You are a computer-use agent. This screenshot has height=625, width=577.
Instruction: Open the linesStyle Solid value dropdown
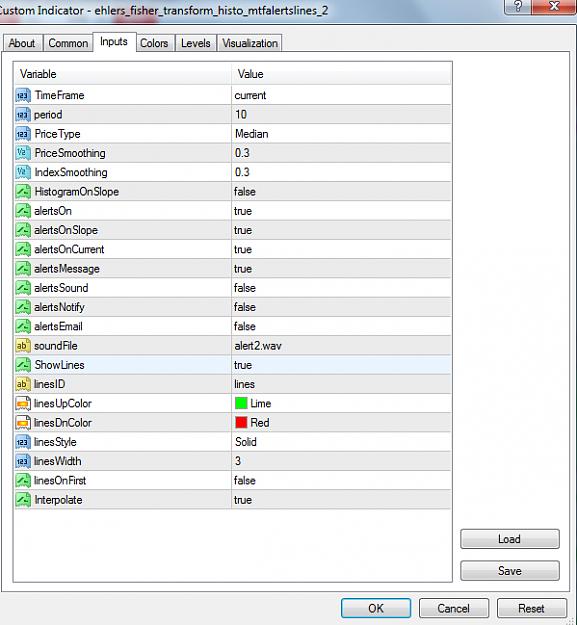[x=341, y=442]
